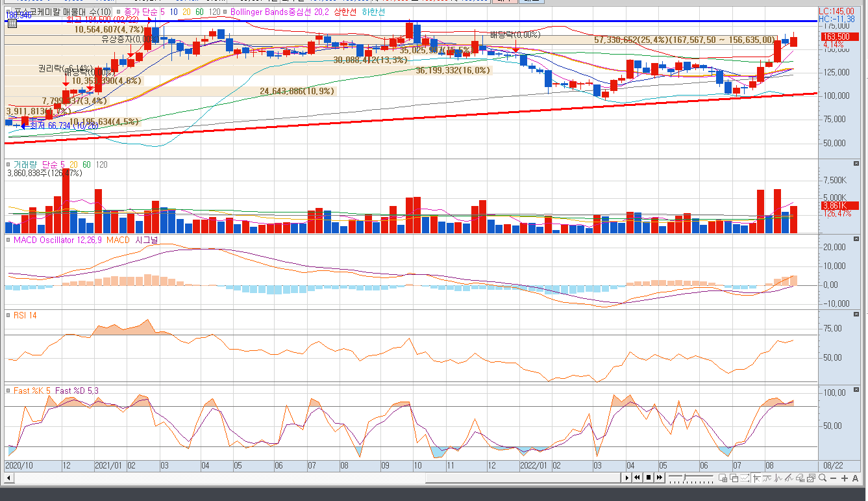Click the '배당락(0,00%)' dividend marker label
The image size is (868, 501).
pyautogui.click(x=515, y=34)
